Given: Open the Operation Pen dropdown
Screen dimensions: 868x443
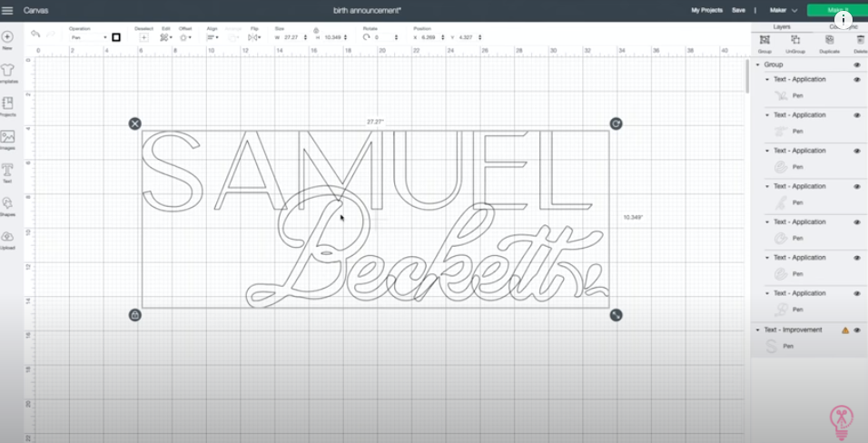Looking at the screenshot, I should click(88, 37).
